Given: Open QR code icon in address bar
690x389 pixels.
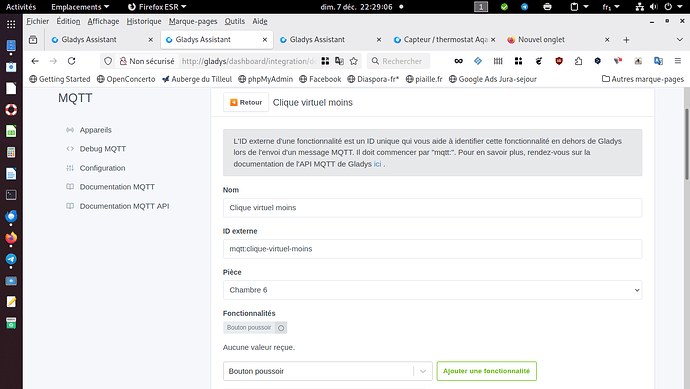Looking at the screenshot, I should click(325, 61).
